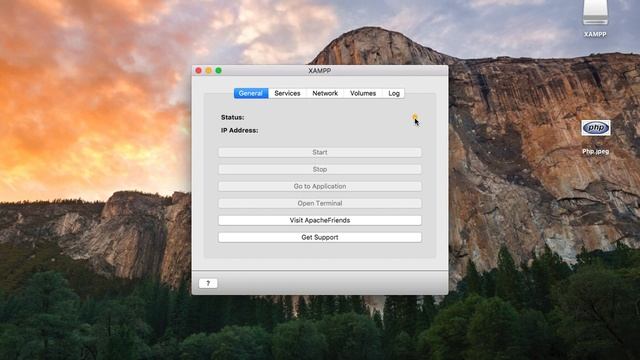The height and width of the screenshot is (360, 640).
Task: Minimize XAMPP window with yellow button
Action: [209, 71]
